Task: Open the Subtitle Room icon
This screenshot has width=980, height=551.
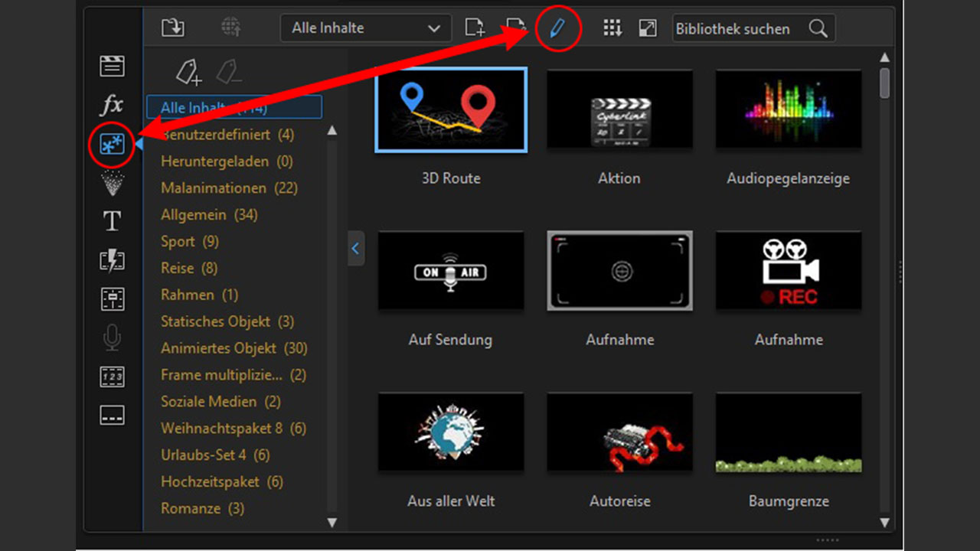Action: tap(112, 416)
